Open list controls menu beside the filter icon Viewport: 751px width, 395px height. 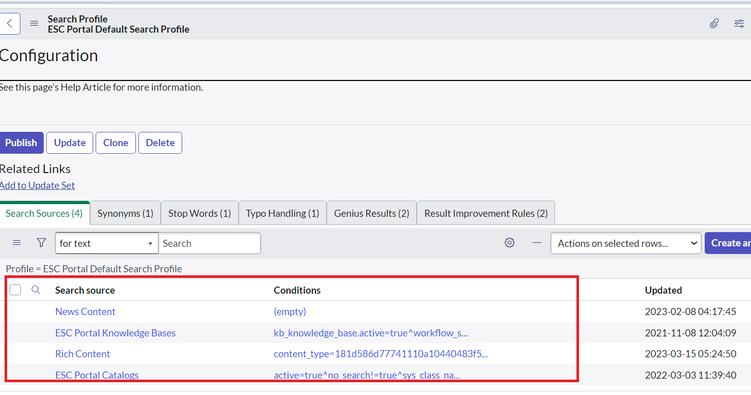pos(17,243)
